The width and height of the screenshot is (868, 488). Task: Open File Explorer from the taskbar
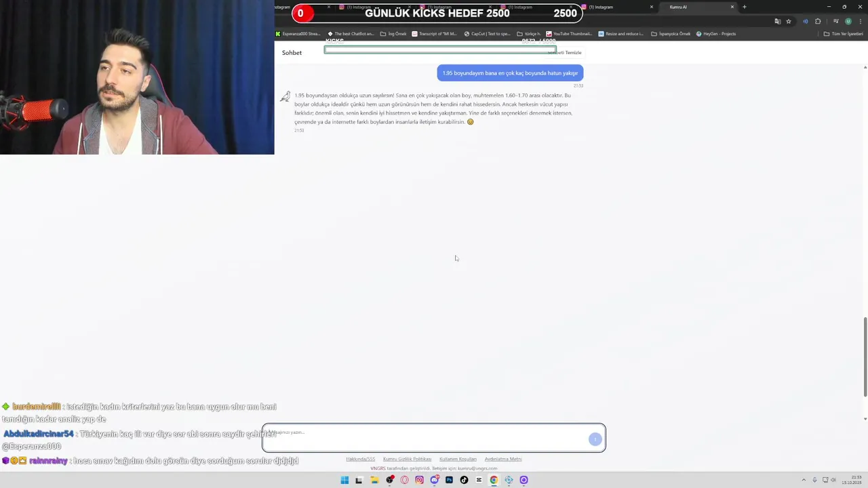pos(374,480)
